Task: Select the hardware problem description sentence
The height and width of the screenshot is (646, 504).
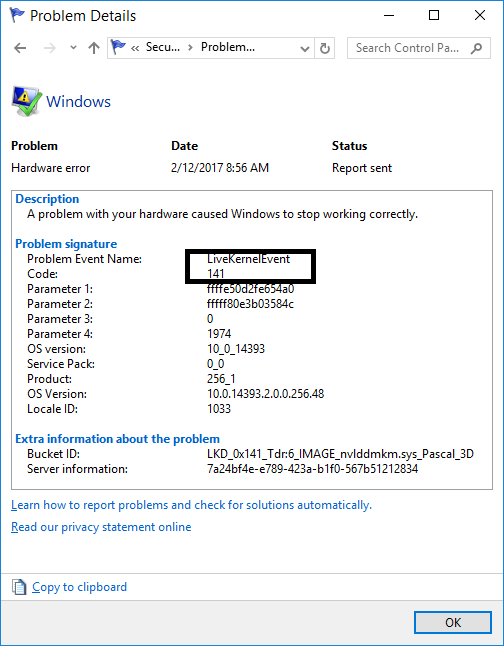Action: [x=223, y=214]
